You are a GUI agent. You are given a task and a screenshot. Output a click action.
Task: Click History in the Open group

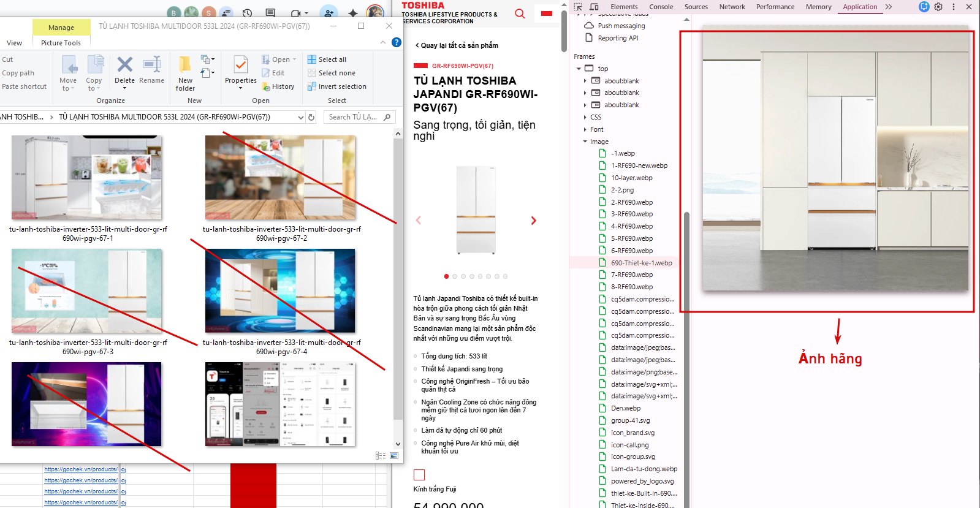click(x=278, y=86)
